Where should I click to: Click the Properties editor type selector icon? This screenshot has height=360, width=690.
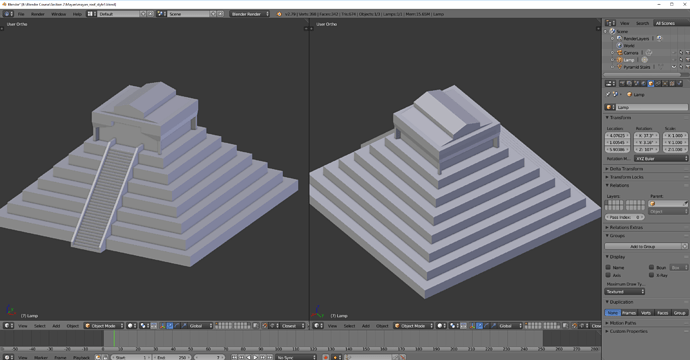[x=610, y=83]
